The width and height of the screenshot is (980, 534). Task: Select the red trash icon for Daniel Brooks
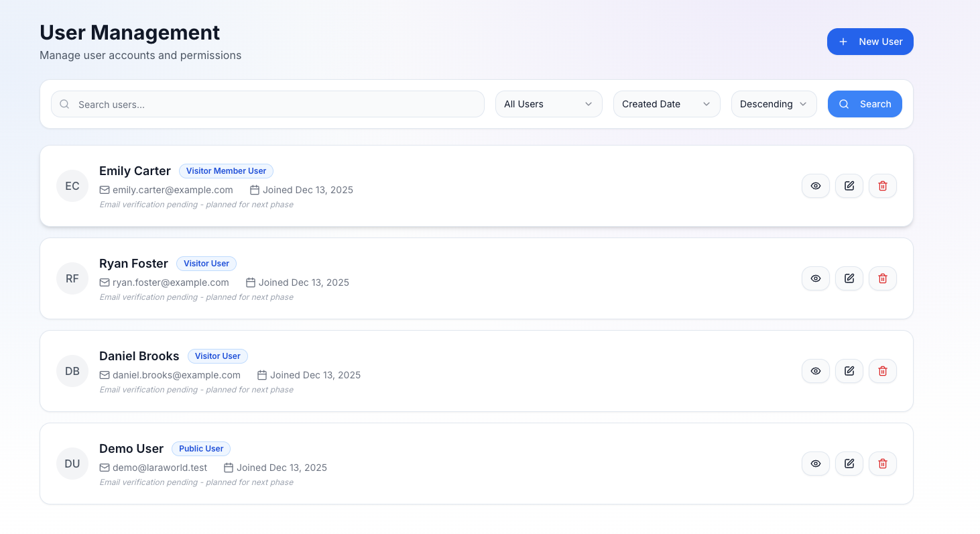(883, 371)
